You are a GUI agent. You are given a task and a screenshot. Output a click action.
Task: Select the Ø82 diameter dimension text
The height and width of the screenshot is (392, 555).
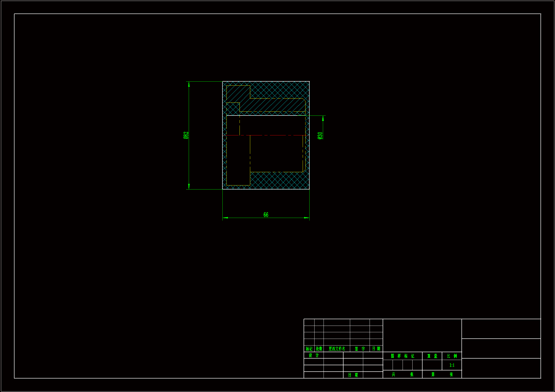click(186, 135)
